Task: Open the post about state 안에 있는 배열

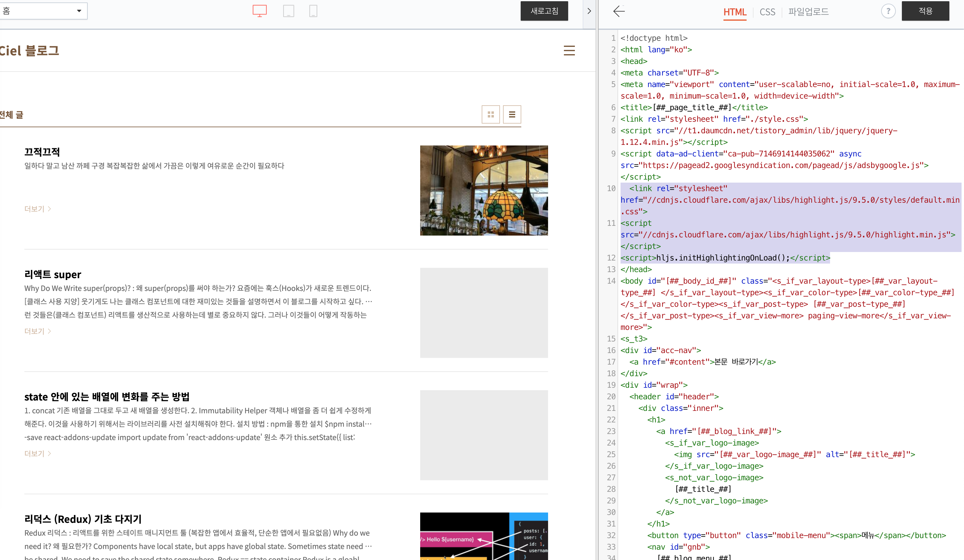Action: click(107, 397)
